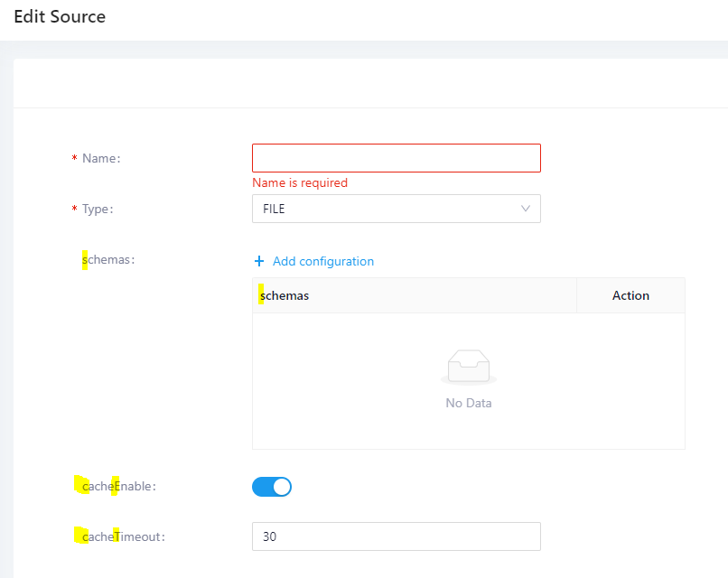
Task: Click the cacheTimeout field showing 30
Action: (396, 536)
